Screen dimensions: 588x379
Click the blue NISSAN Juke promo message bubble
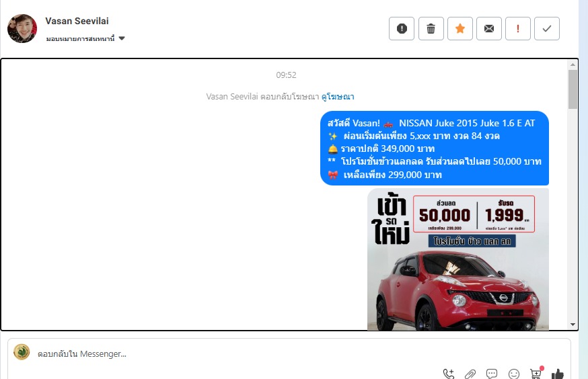point(435,149)
